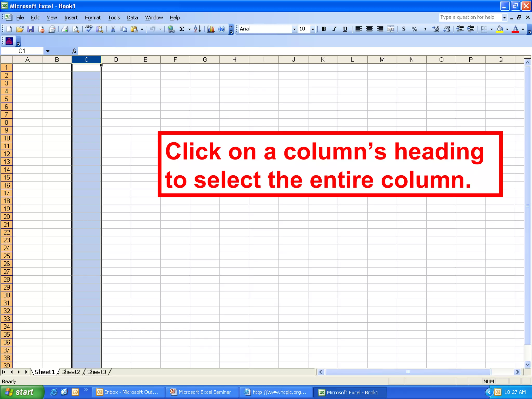
Task: Increase decimal places icon
Action: coord(436,29)
